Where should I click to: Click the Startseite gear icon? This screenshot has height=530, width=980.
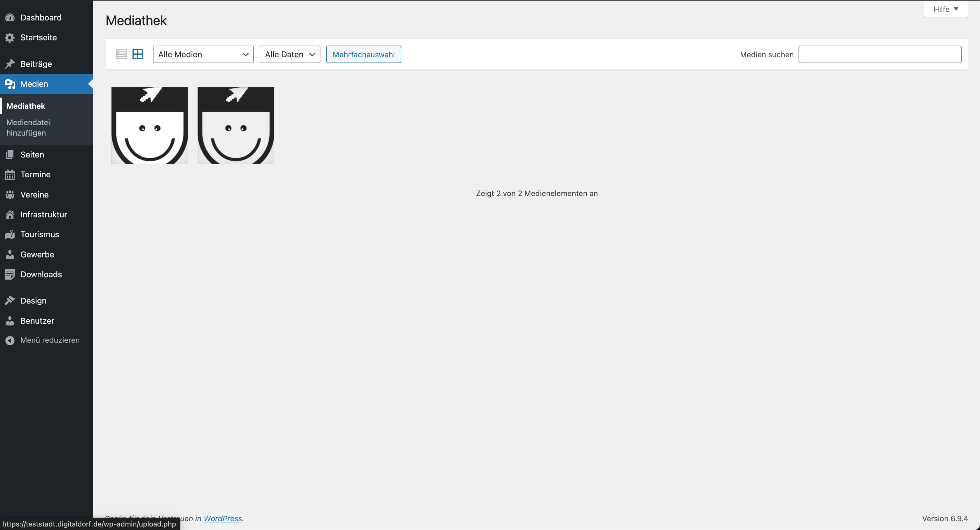click(x=10, y=37)
